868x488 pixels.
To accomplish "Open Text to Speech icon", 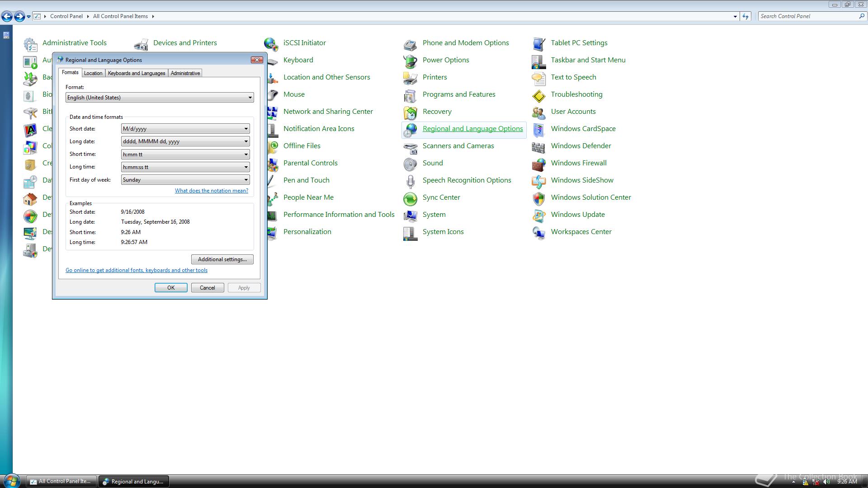I will pyautogui.click(x=539, y=78).
